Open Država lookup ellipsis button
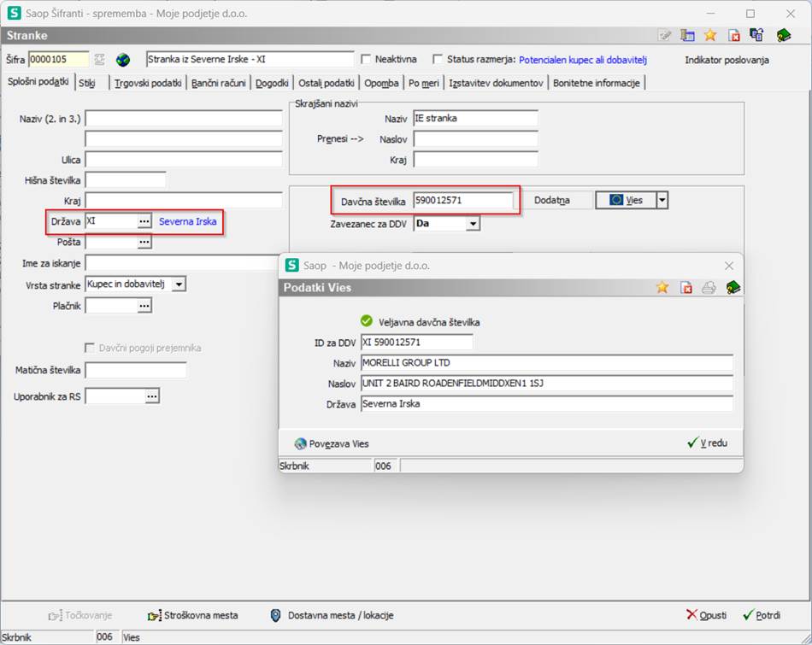The height and width of the screenshot is (645, 812). (144, 221)
